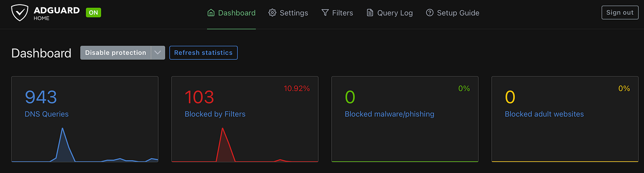Open the DNS Queries link

[x=46, y=114]
